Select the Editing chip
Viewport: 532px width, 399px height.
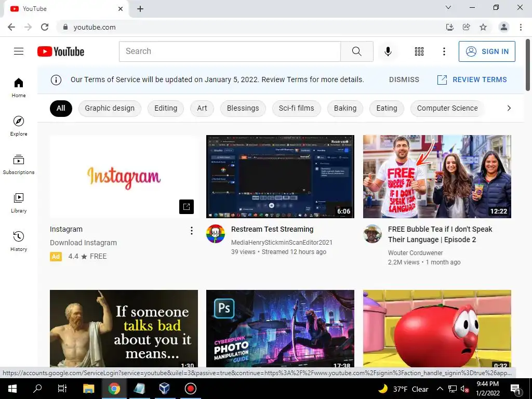[166, 108]
